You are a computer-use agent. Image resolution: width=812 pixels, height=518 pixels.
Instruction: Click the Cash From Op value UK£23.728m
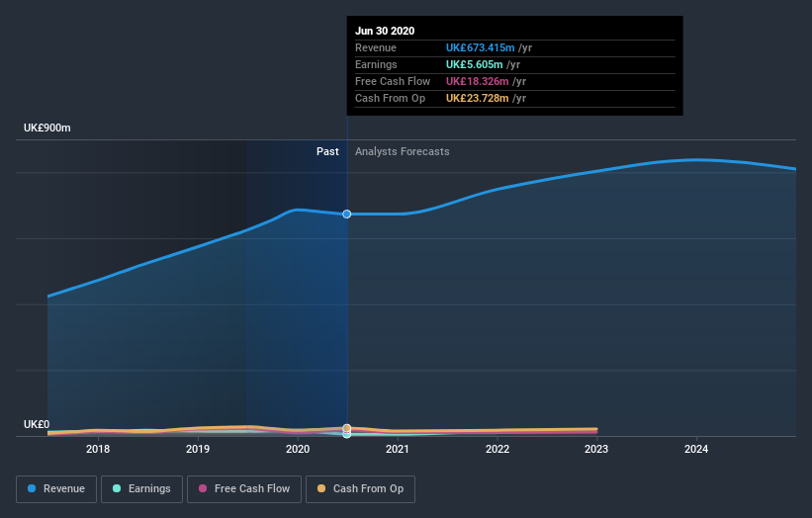coord(477,98)
